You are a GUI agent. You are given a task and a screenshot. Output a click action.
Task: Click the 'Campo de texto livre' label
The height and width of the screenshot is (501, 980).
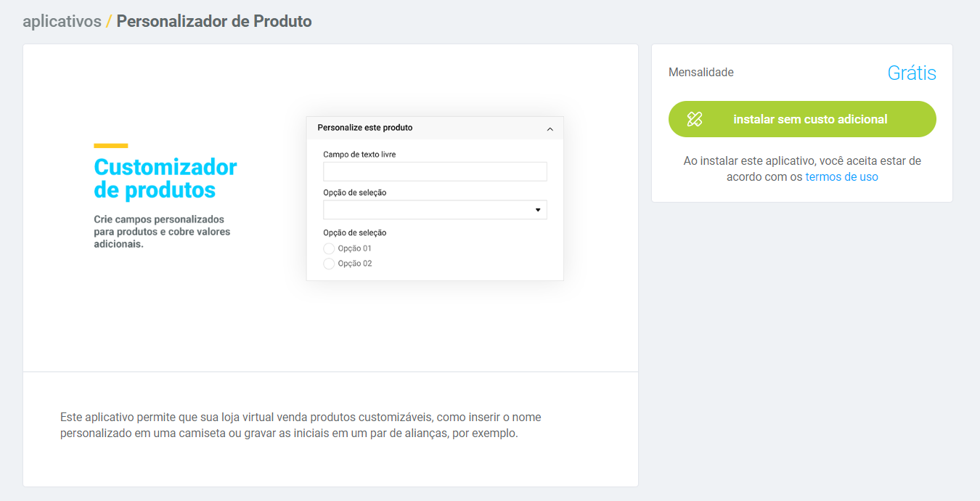coord(359,154)
